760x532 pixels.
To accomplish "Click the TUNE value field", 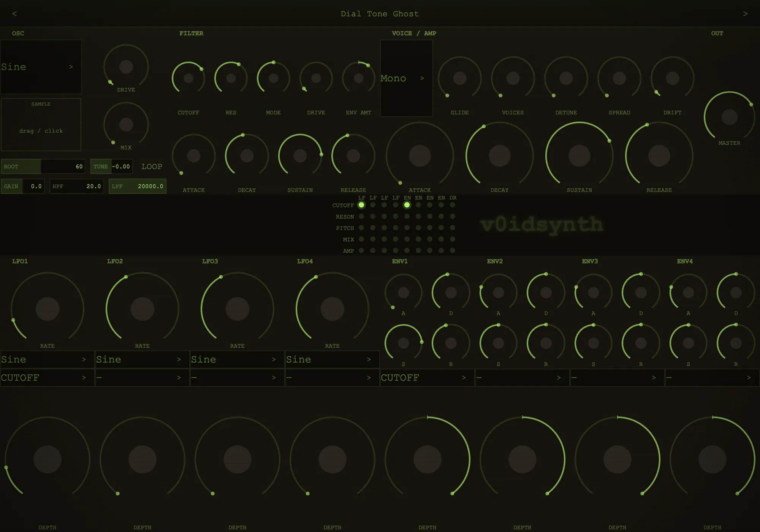I will pos(111,166).
